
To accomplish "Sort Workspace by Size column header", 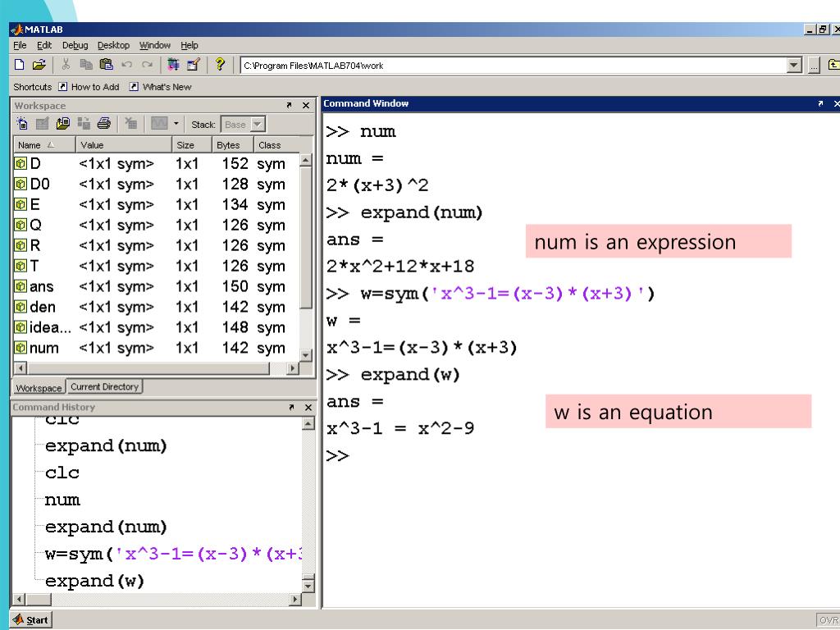I will coord(192,144).
